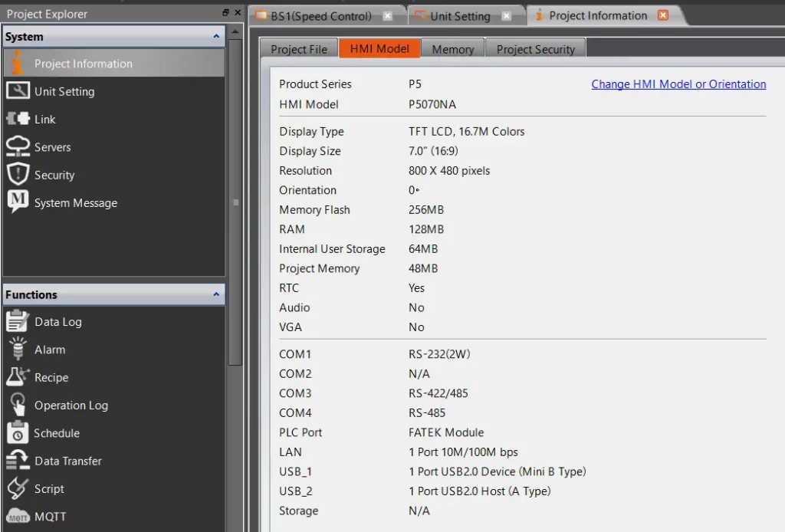785x532 pixels.
Task: Open the Schedule clock icon
Action: click(18, 433)
